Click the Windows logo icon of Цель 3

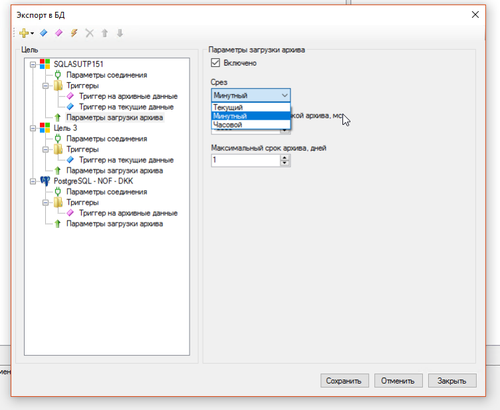[45, 128]
